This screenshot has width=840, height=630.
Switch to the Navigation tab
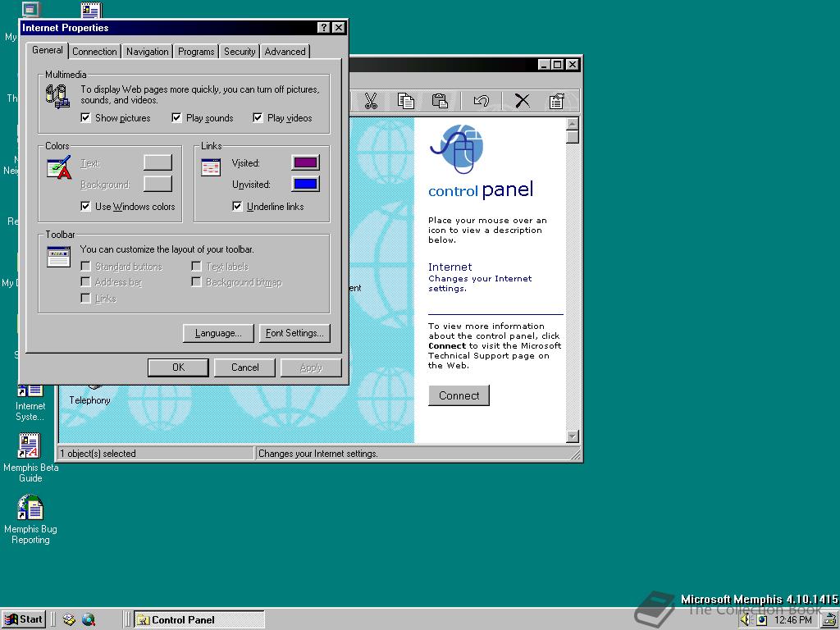click(x=148, y=52)
